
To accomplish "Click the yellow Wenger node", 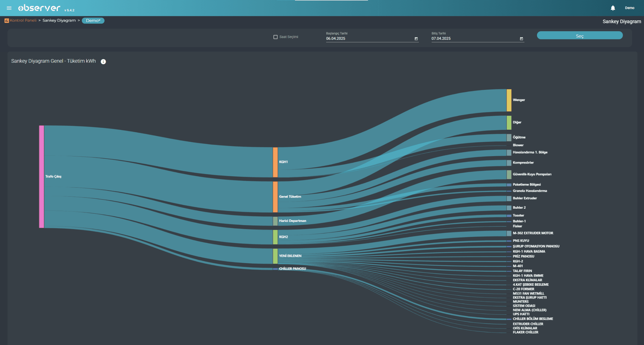I will pyautogui.click(x=509, y=100).
